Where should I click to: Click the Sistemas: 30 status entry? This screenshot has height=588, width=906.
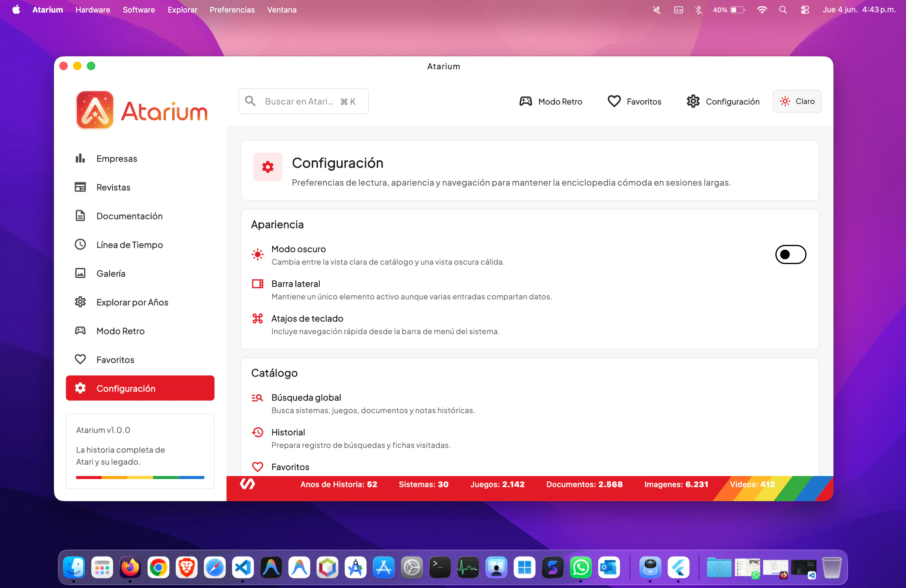click(424, 484)
